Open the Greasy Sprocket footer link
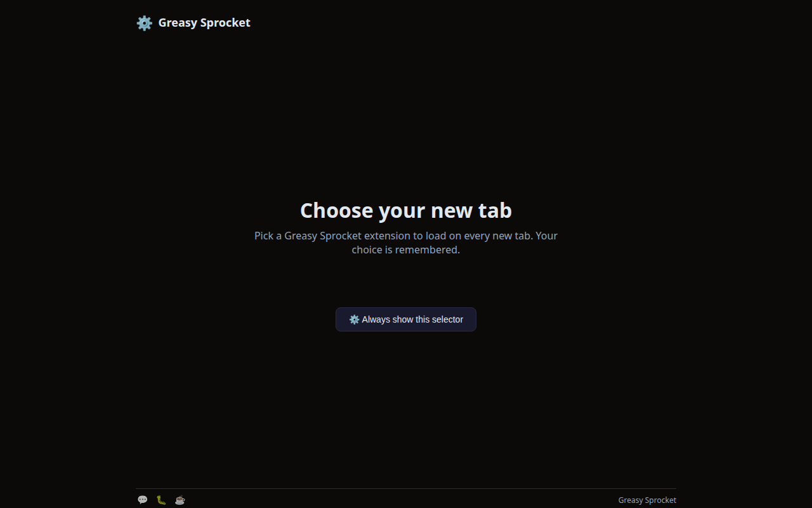 tap(647, 500)
